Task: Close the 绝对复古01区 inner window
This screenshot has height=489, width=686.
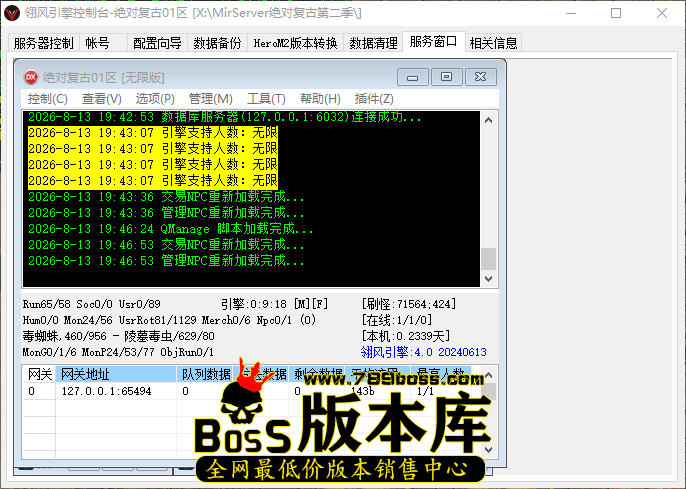Action: [480, 77]
